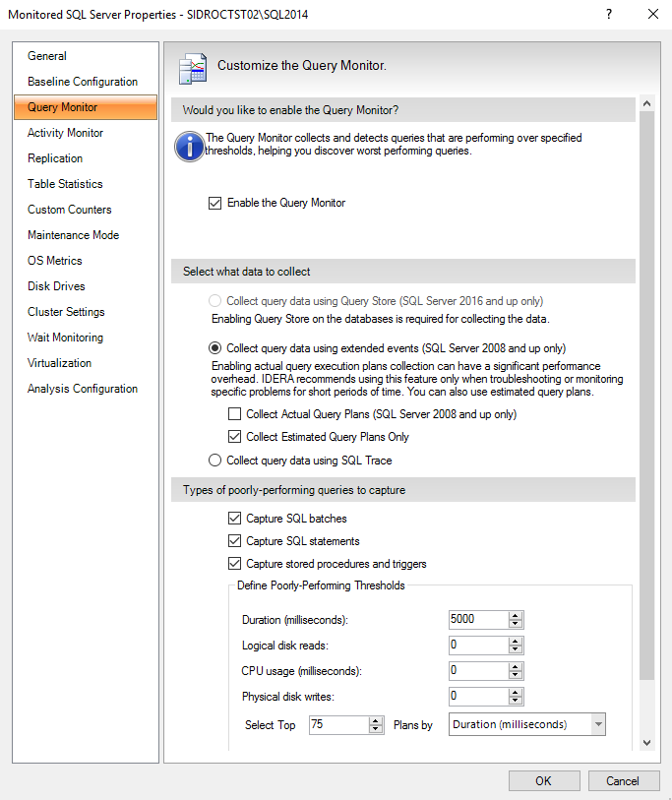Toggle Capture SQL statements checkbox
672x800 pixels.
(235, 541)
